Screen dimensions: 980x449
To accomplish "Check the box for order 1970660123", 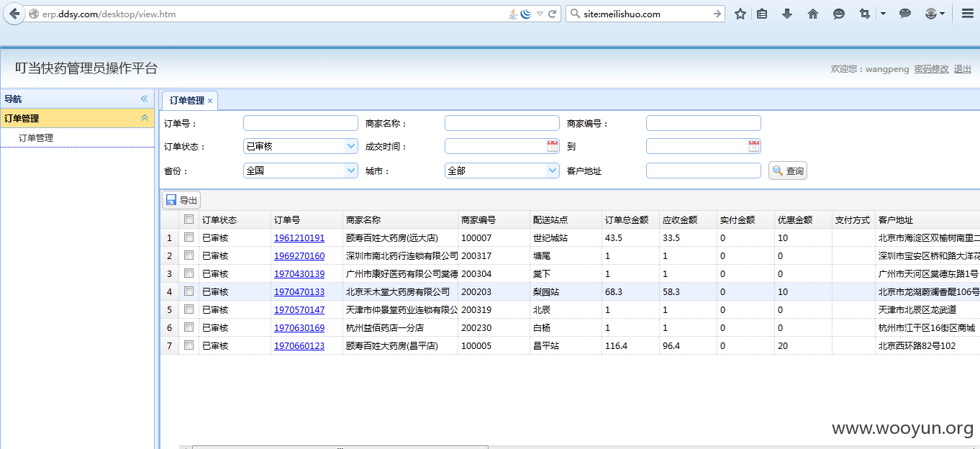I will pyautogui.click(x=189, y=345).
